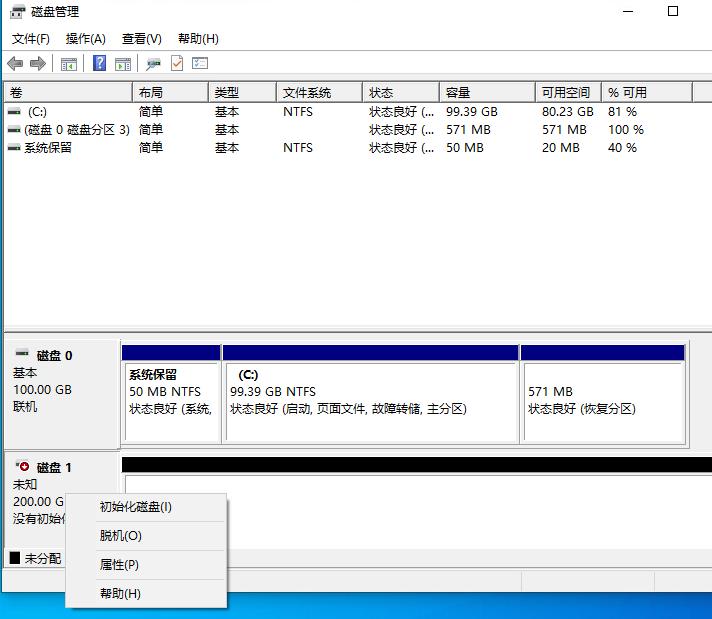Sort by the 卷 column header
The width and height of the screenshot is (712, 619).
click(68, 93)
